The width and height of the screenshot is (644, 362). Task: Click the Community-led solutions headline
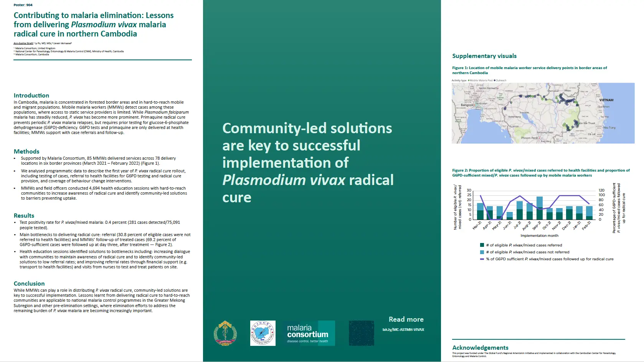(x=308, y=163)
